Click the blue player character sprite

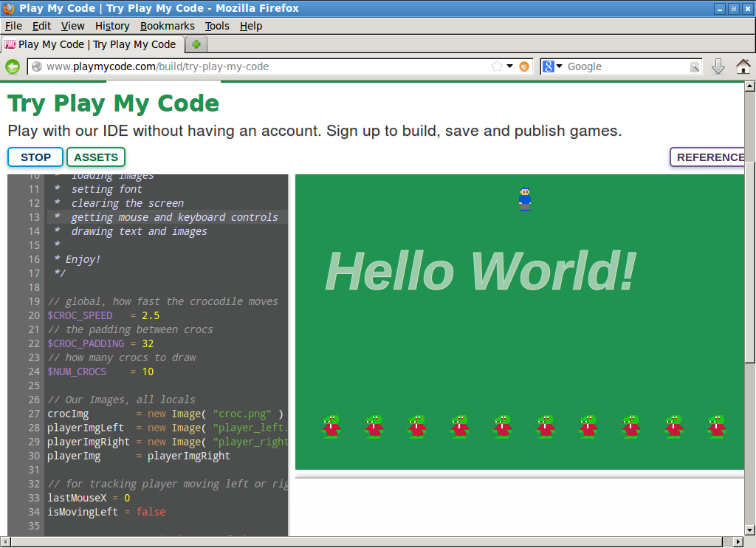(525, 199)
